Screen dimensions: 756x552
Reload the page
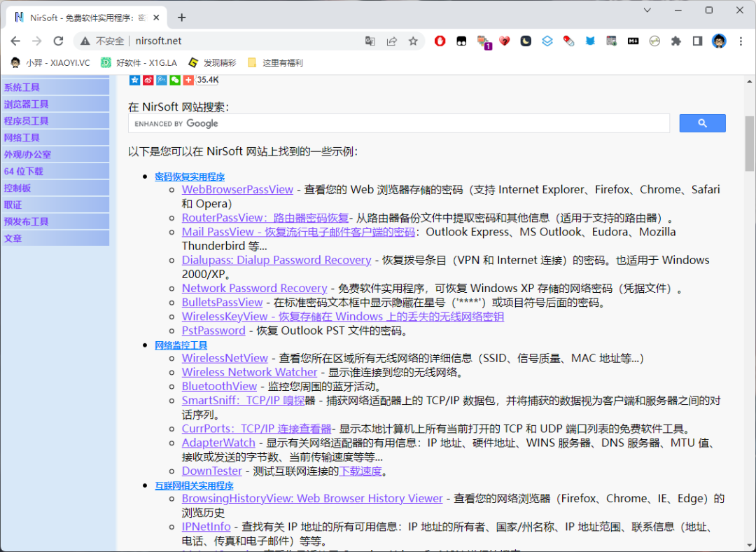click(59, 41)
